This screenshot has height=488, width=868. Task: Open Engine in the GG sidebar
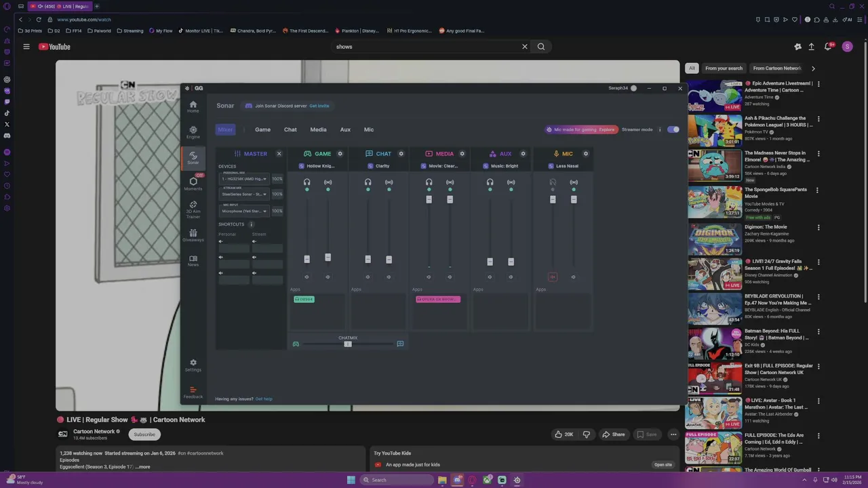(193, 132)
